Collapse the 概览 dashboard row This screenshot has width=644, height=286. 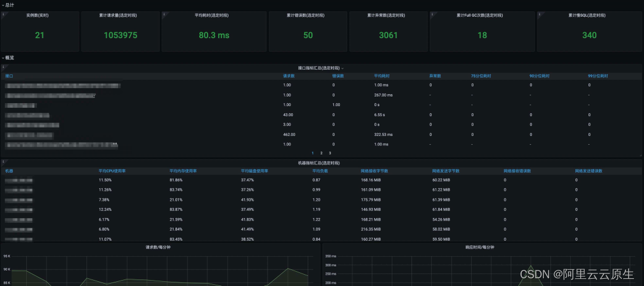pyautogui.click(x=8, y=58)
